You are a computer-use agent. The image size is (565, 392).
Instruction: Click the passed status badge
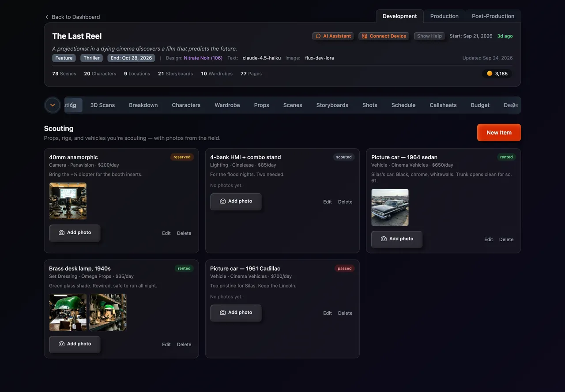pos(344,269)
